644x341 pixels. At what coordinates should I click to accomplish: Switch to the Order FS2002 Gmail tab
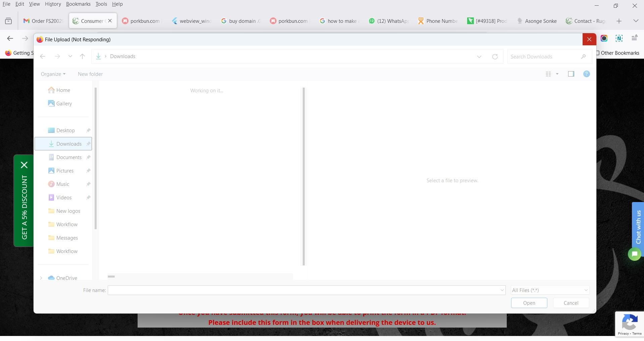[43, 21]
